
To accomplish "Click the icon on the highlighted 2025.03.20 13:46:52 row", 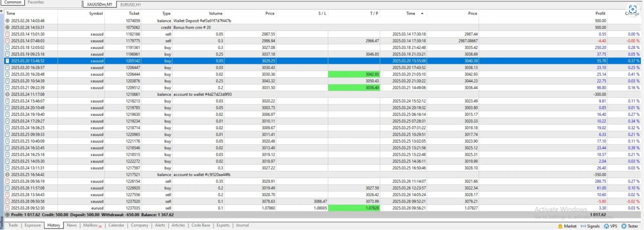I will [7, 61].
